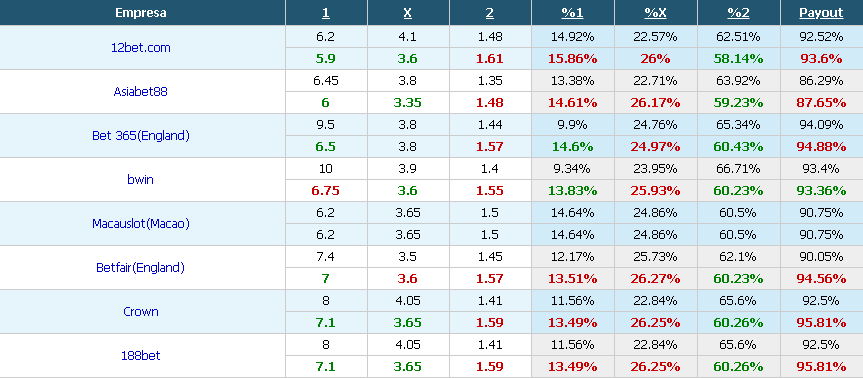Click Asiabet88's 87.65% payout cell
Image resolution: width=863 pixels, height=378 pixels.
[x=821, y=103]
